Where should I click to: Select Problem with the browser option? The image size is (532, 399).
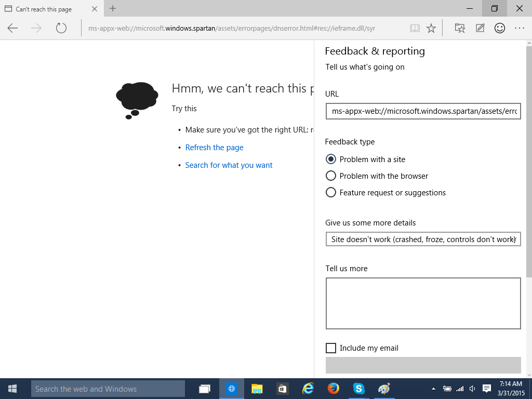click(331, 176)
